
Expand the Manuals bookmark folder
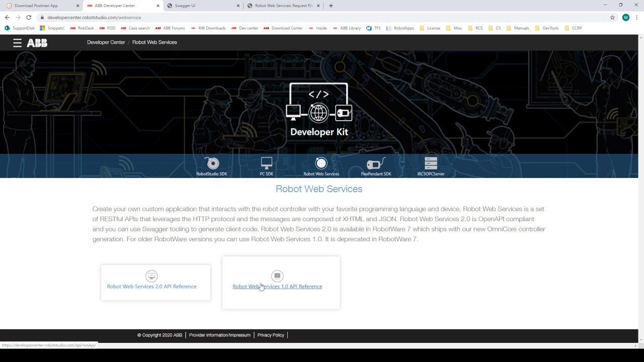518,28
